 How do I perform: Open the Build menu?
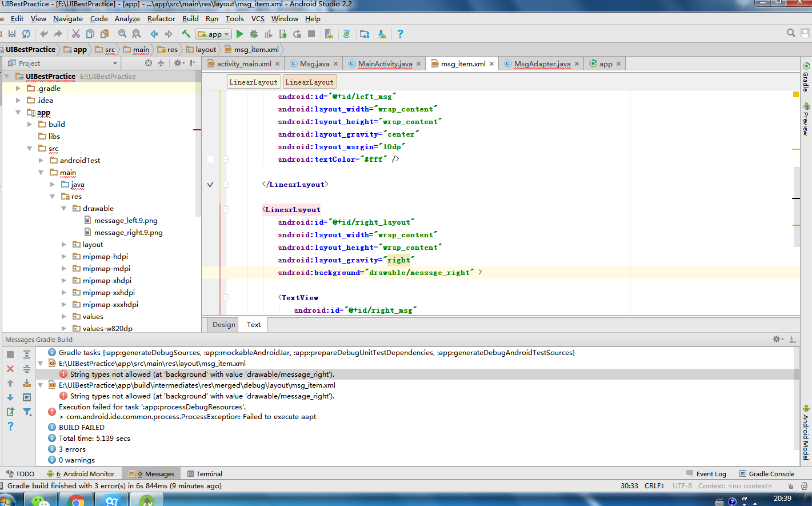point(190,18)
